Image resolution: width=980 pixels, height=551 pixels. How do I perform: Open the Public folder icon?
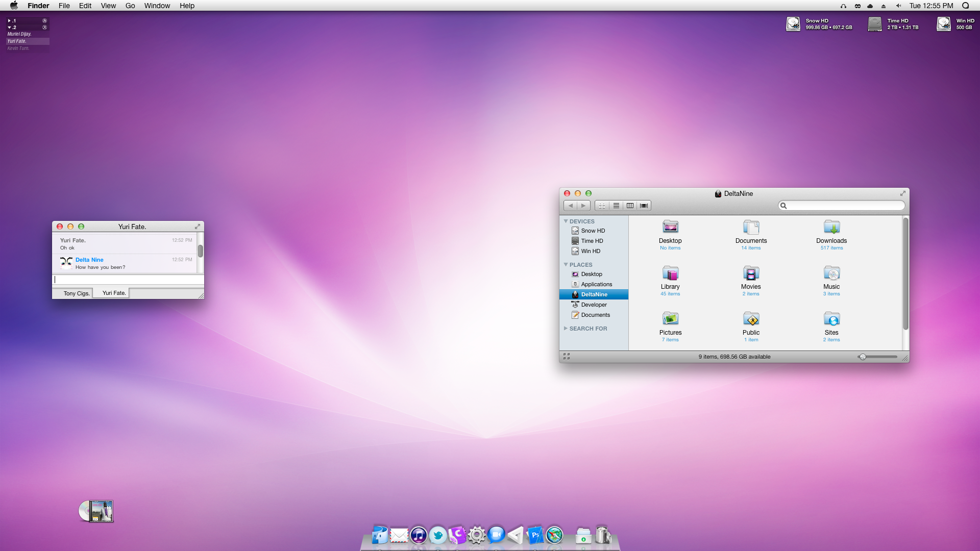pyautogui.click(x=751, y=319)
